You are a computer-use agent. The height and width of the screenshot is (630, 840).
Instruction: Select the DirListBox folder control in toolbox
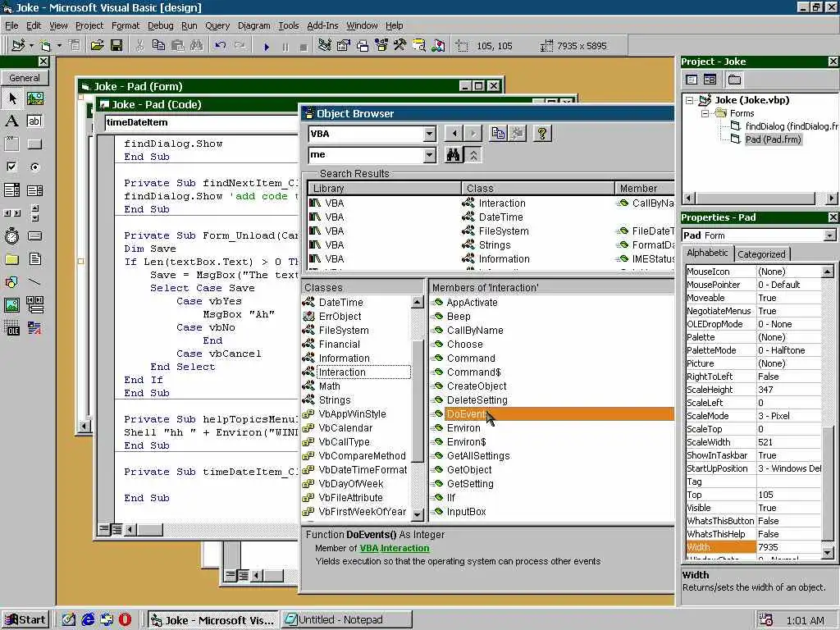point(11,259)
